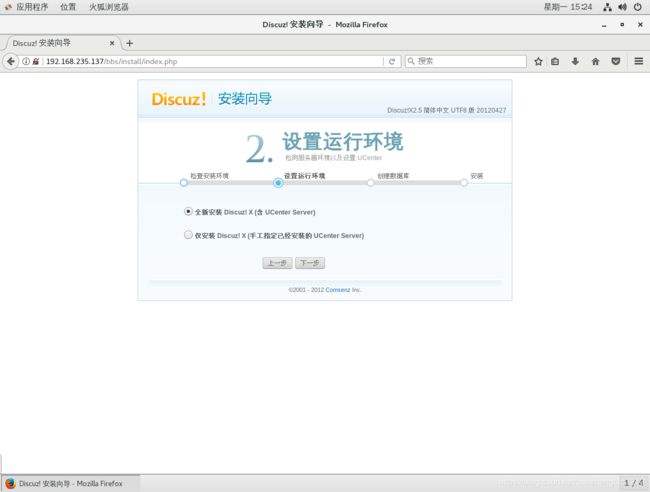Image resolution: width=650 pixels, height=492 pixels.
Task: Open site information icon in address bar
Action: coord(26,61)
